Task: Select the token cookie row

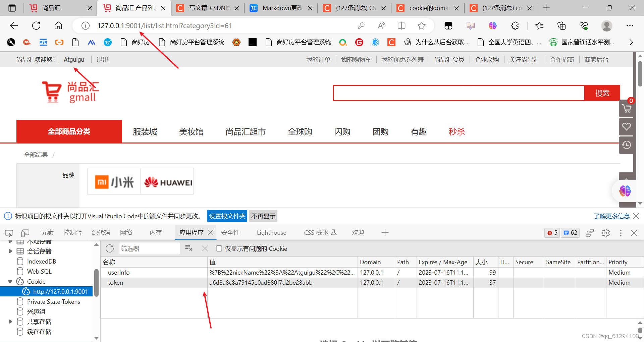Action: pos(372,283)
